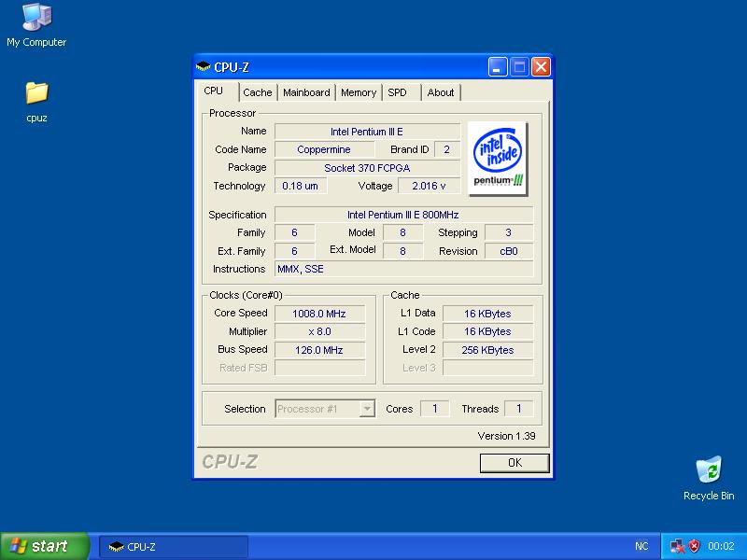Click the L1 Code value 16 KBytes

point(487,331)
